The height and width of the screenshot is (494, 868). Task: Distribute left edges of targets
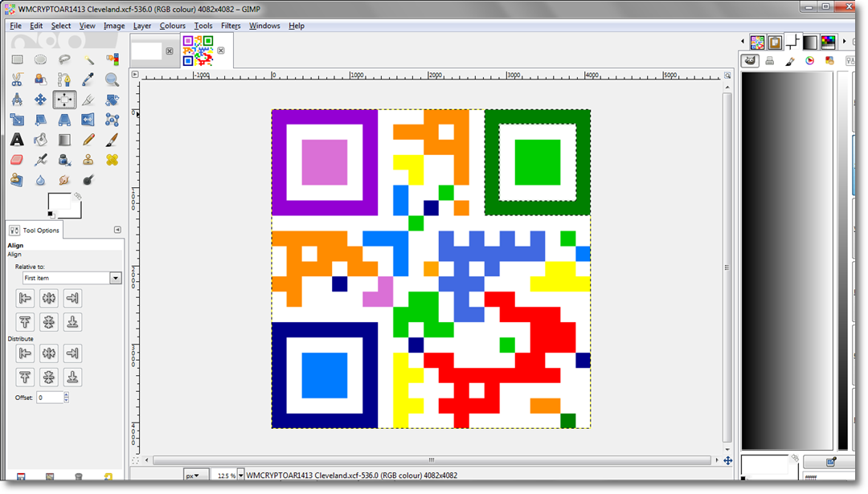[x=25, y=353]
